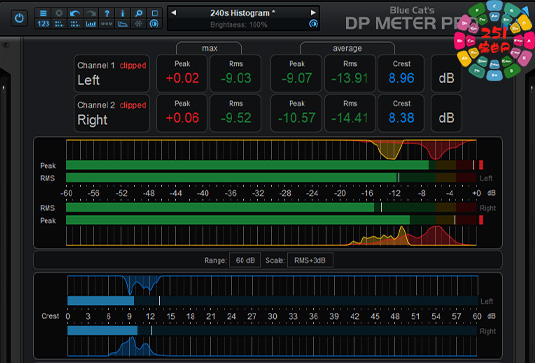Click the Right channel level histogram graph

pyautogui.click(x=271, y=235)
